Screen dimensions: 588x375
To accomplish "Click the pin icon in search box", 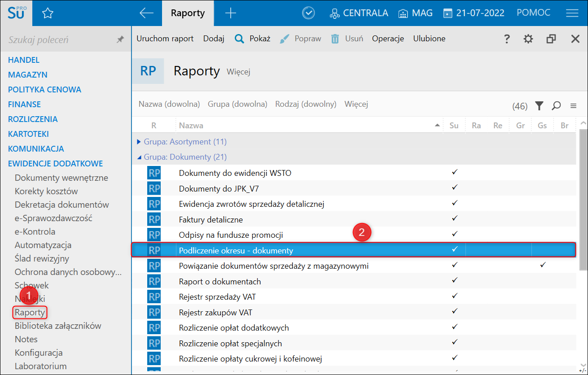I will (120, 39).
